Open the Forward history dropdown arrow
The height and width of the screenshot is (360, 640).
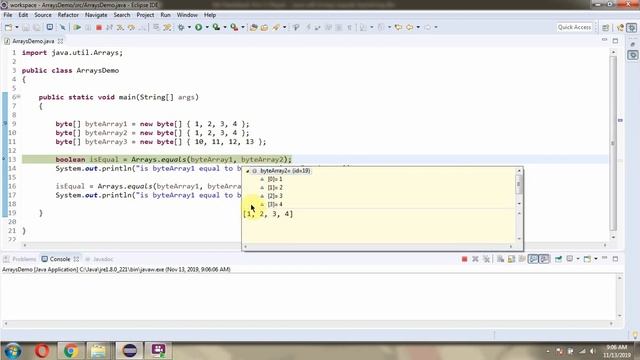436,27
